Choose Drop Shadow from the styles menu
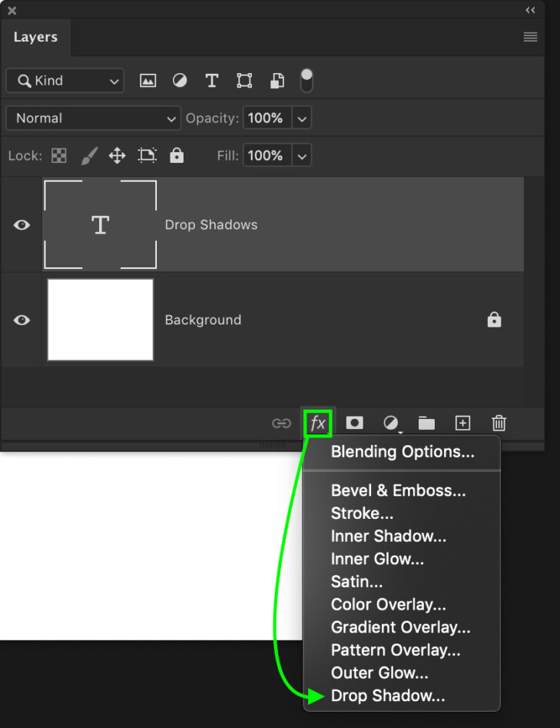This screenshot has height=728, width=560. [388, 696]
